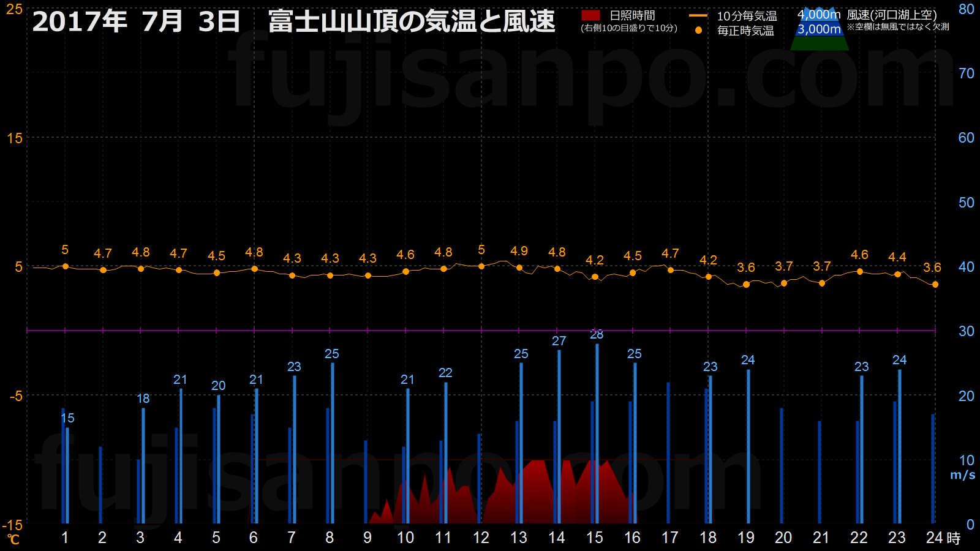The width and height of the screenshot is (980, 551).
Task: Select the orange temperature dot at 19時
Action: (746, 285)
